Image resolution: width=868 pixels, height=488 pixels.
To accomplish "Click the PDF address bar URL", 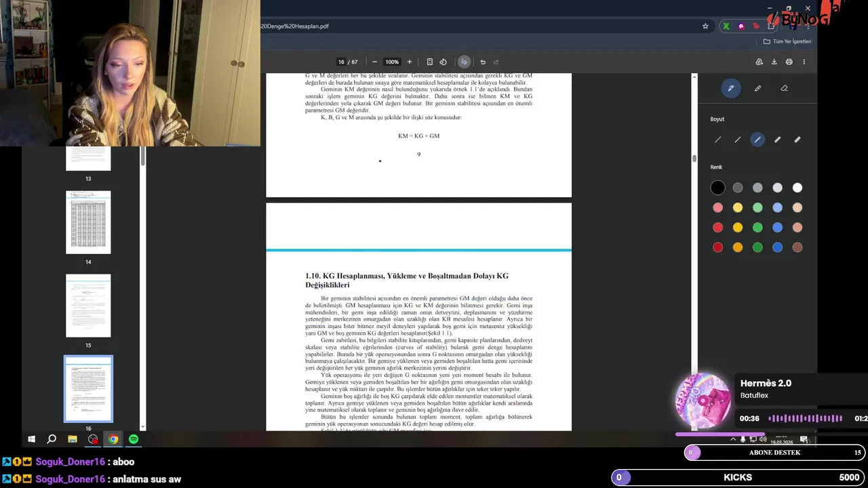I will pos(295,26).
